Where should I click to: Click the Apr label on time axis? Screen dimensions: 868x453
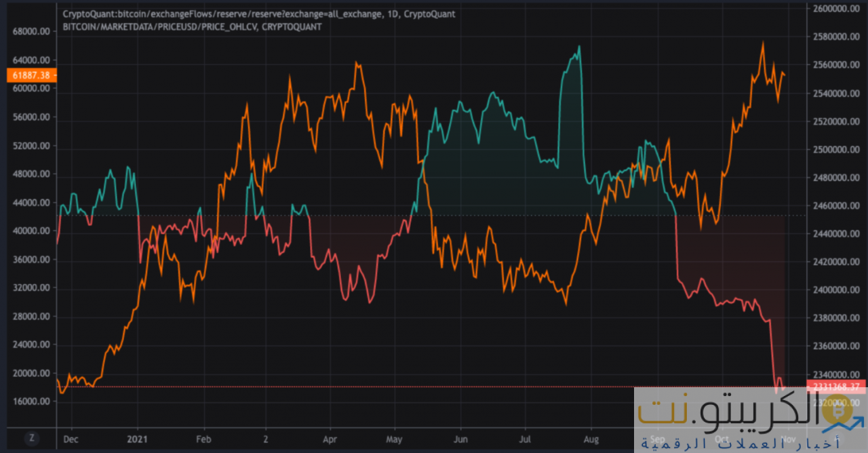(x=330, y=439)
